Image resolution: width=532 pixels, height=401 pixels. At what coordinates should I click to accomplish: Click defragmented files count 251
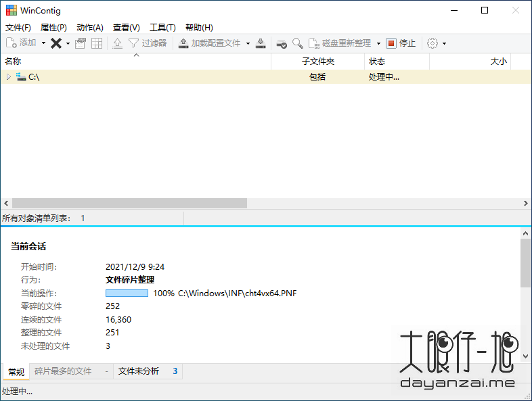pyautogui.click(x=112, y=333)
